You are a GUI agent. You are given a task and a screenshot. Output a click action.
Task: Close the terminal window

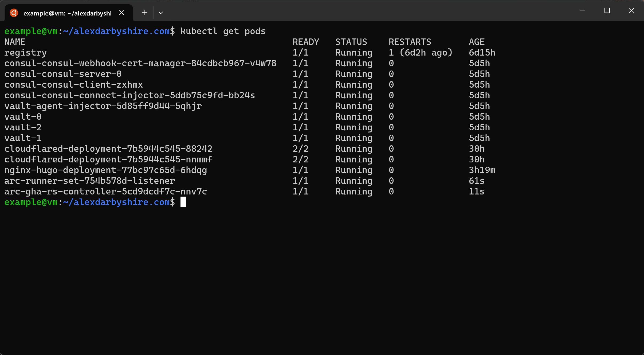631,10
